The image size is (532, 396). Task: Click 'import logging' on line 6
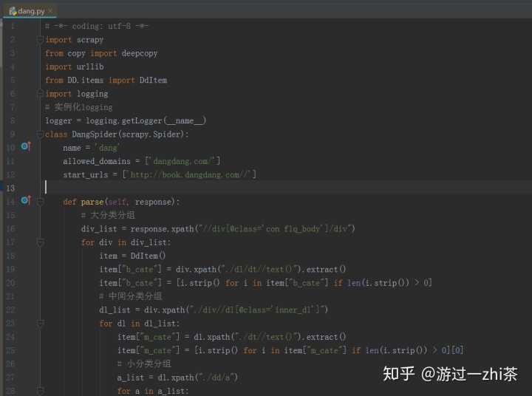(x=77, y=94)
